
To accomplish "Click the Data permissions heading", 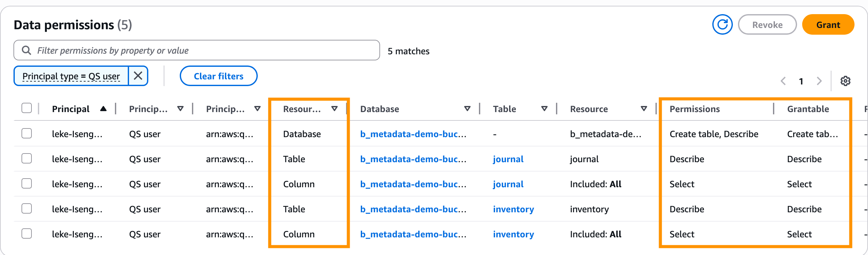I will point(73,25).
